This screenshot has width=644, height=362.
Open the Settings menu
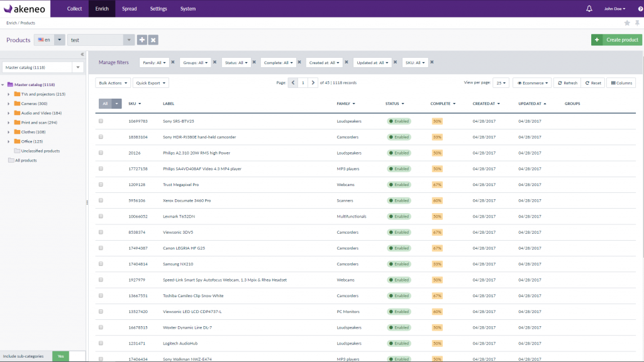(158, 9)
